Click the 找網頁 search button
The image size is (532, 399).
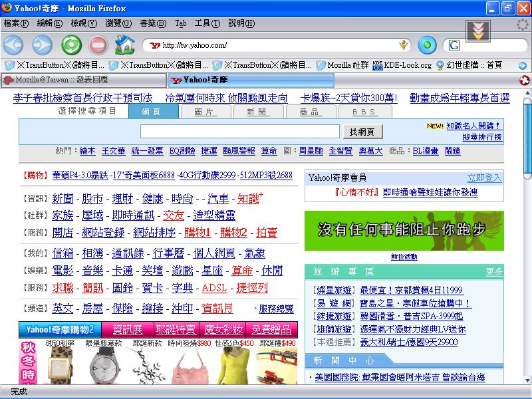[362, 132]
